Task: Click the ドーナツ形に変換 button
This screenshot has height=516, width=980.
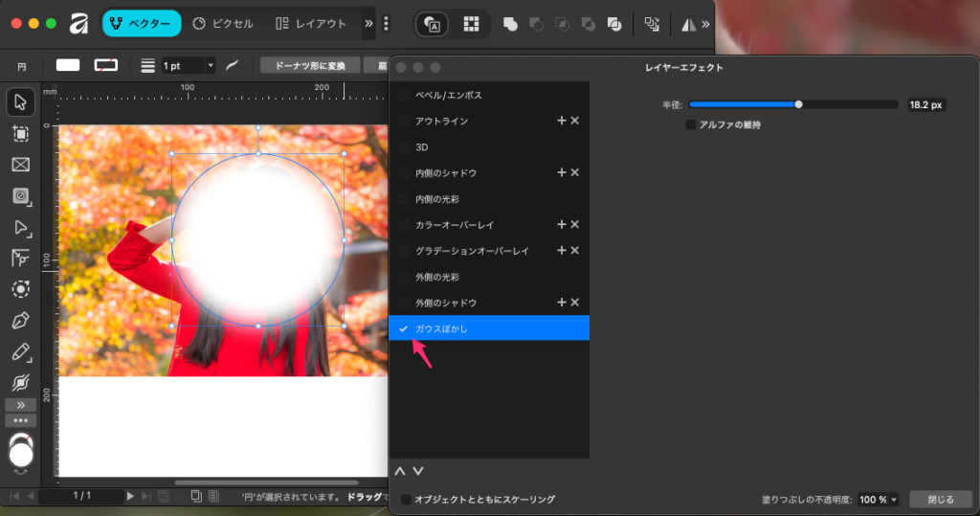Action: [309, 65]
